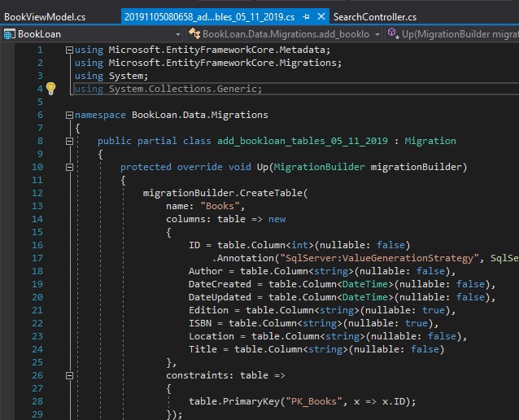Click the "SqlServer:ValueGenerationStrategy" string
The image size is (519, 420).
pos(379,258)
